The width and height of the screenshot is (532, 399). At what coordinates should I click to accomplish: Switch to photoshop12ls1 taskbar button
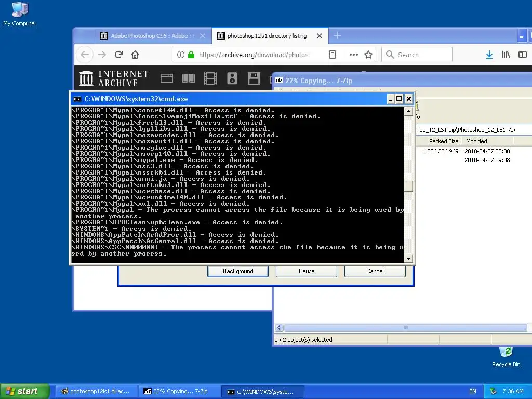click(96, 391)
